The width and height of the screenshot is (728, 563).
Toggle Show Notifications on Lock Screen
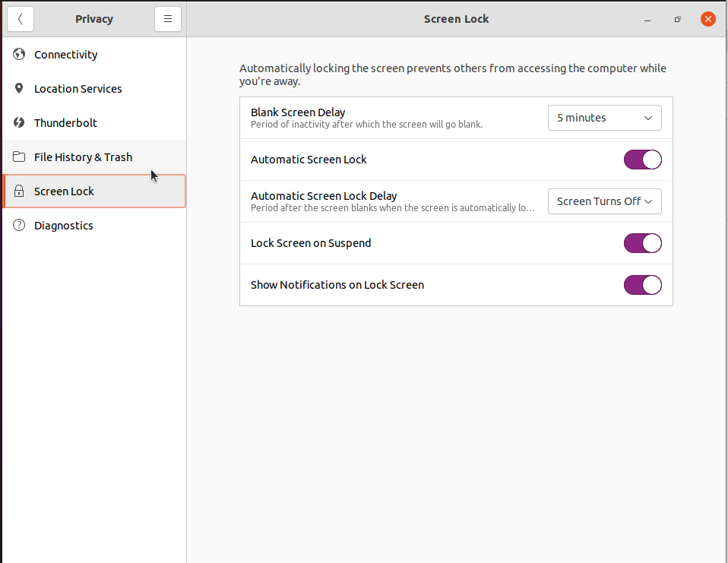[x=642, y=285]
